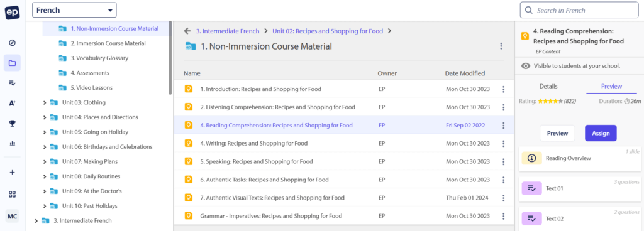
Task: Open the tasks checklist sidebar icon
Action: (x=12, y=83)
